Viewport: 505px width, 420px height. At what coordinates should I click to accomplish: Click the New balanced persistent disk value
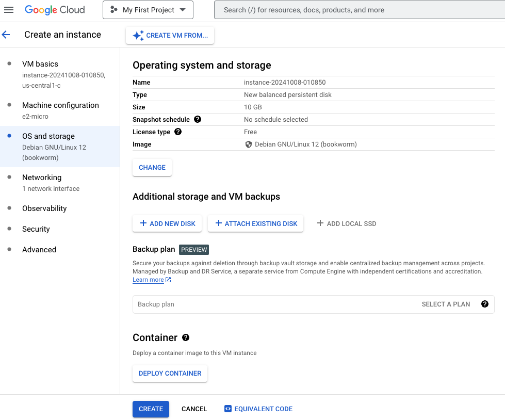pyautogui.click(x=288, y=95)
